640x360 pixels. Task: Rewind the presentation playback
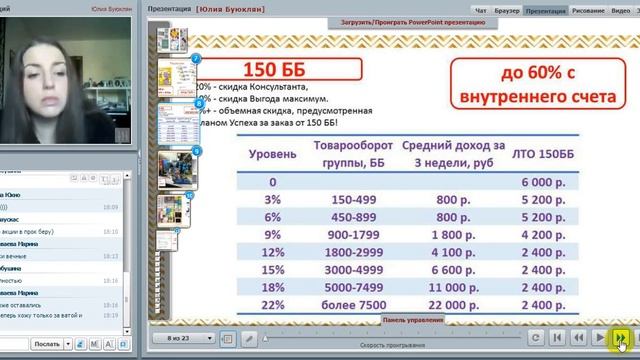[579, 338]
